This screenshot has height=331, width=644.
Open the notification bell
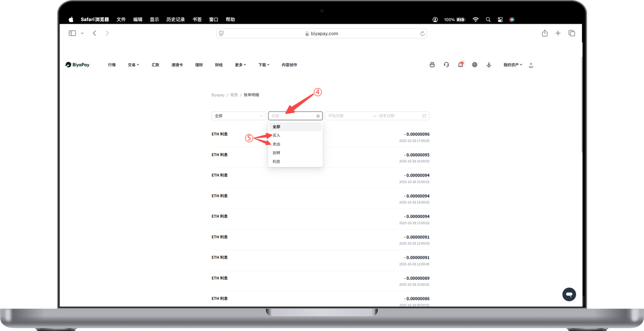[x=460, y=65]
